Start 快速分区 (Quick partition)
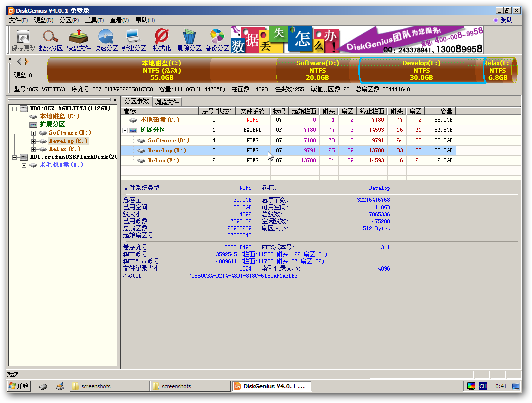Image resolution: width=532 pixels, height=403 pixels. tap(106, 40)
